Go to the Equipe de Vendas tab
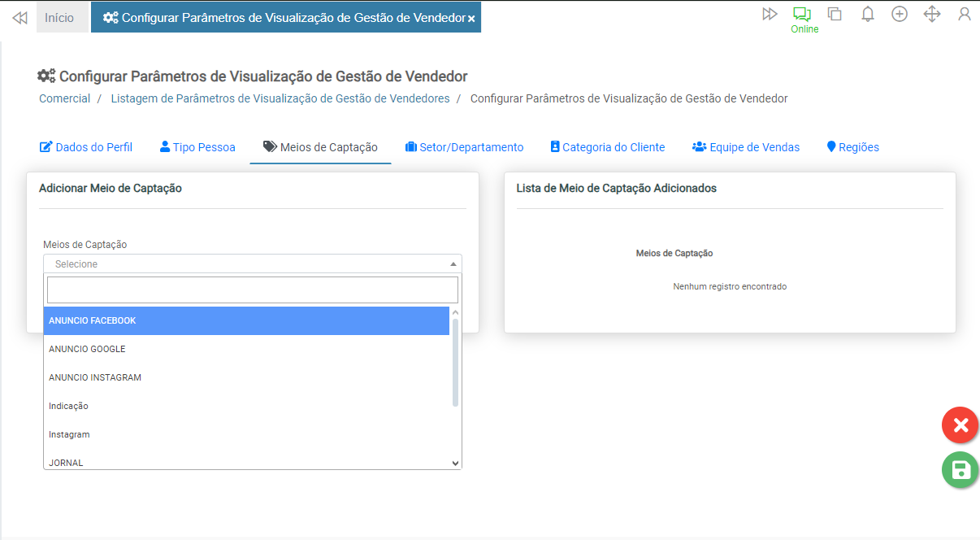 pyautogui.click(x=746, y=147)
